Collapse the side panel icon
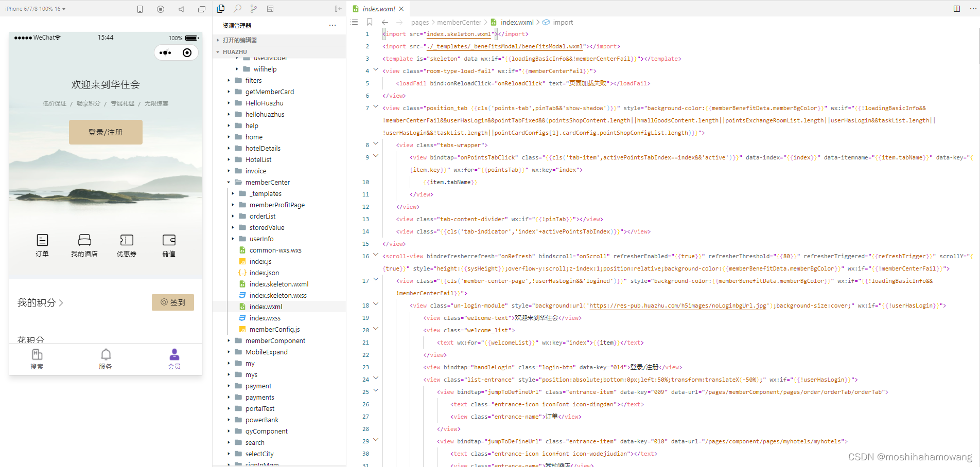Screen dimensions: 980x467 (338, 8)
